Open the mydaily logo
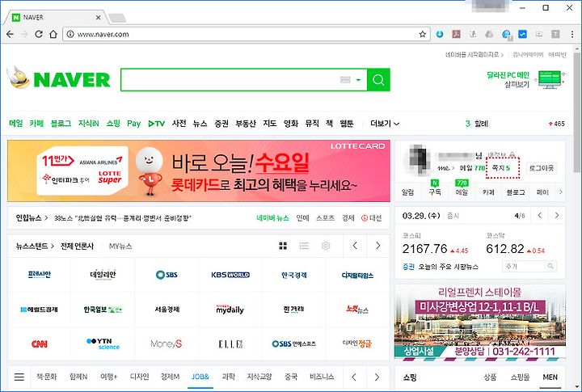The width and height of the screenshot is (582, 392). [230, 309]
